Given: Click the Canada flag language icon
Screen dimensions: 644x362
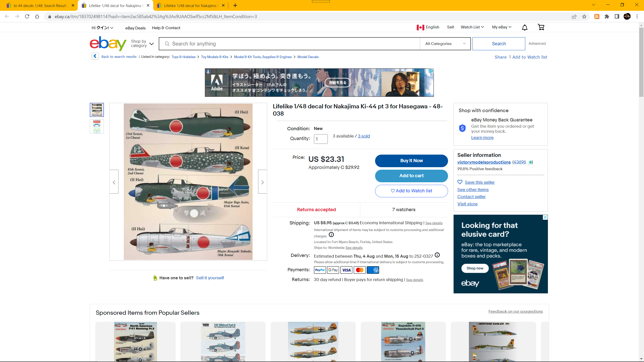Looking at the screenshot, I should pos(420,27).
